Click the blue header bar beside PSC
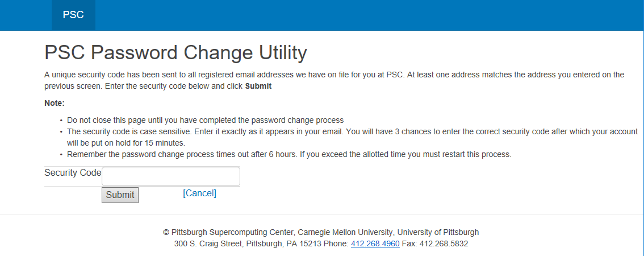 click(370, 15)
